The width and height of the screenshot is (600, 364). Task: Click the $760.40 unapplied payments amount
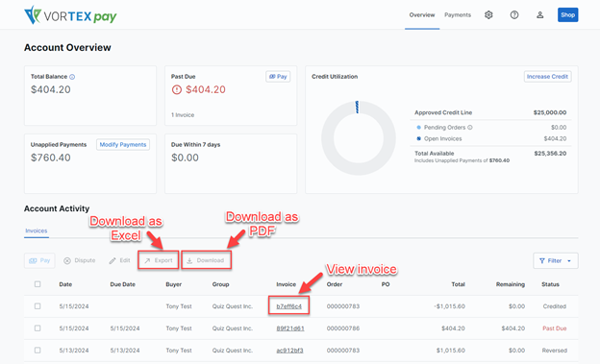[51, 158]
